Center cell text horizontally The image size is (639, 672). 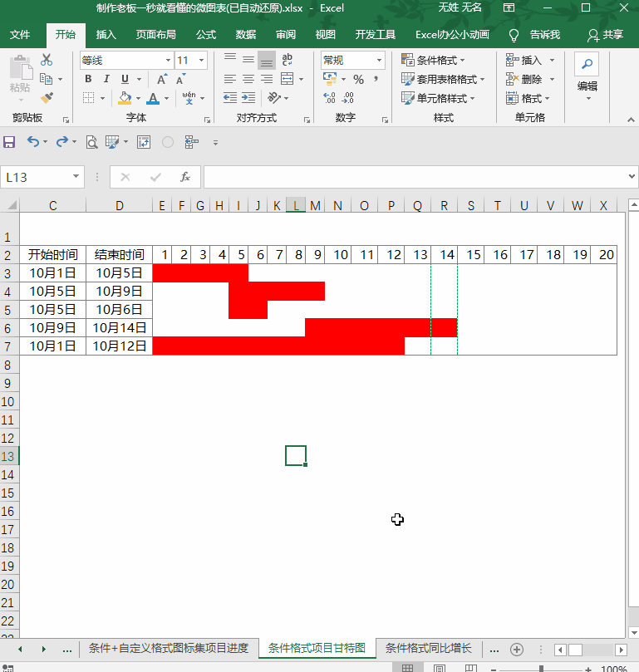click(x=248, y=79)
